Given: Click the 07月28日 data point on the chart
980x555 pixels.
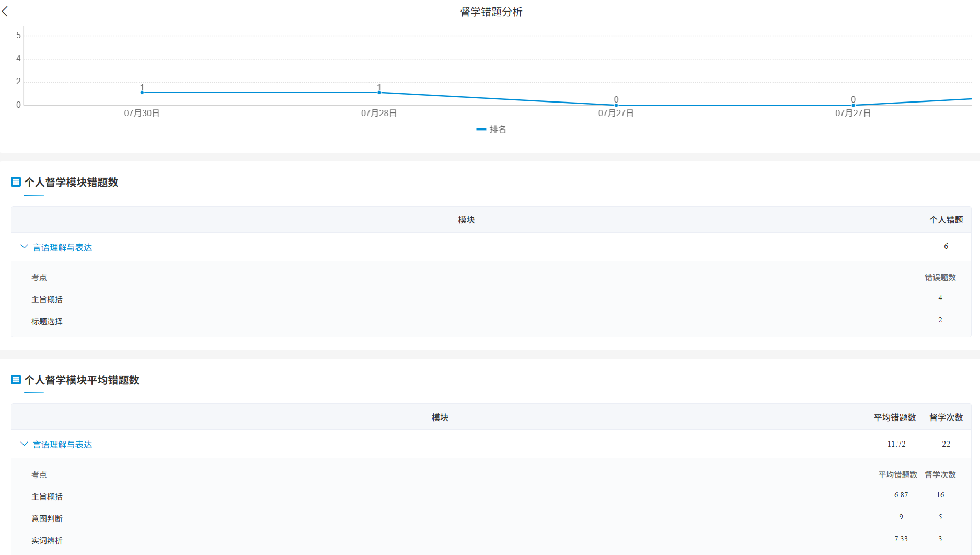Looking at the screenshot, I should (x=379, y=93).
